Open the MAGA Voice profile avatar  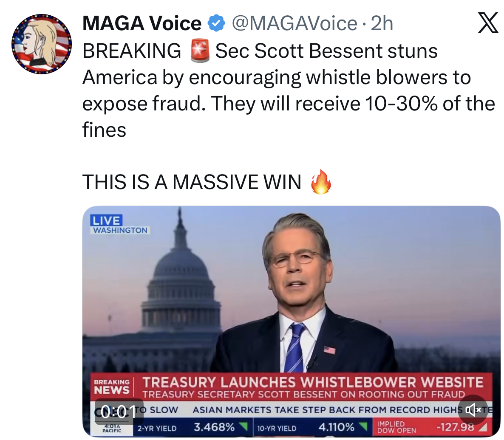(x=41, y=44)
